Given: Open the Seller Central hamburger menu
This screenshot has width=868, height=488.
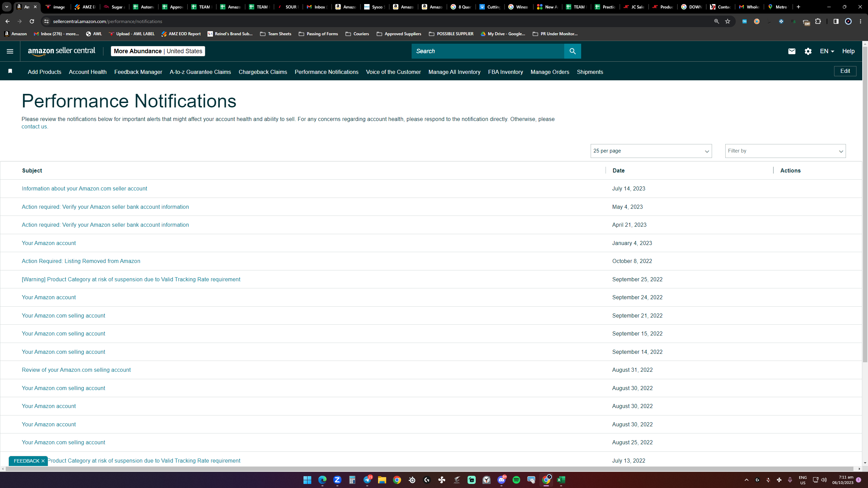Looking at the screenshot, I should click(10, 51).
